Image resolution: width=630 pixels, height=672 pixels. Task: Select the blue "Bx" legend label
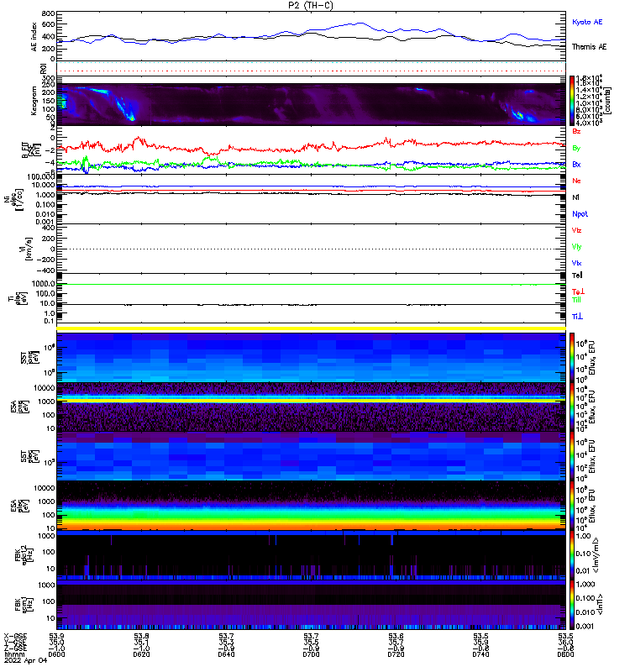pos(576,165)
